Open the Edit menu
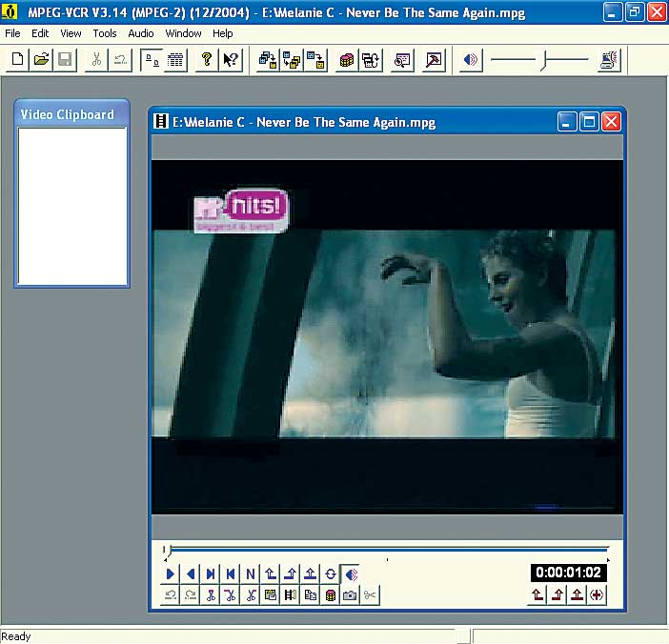The image size is (669, 644). pyautogui.click(x=40, y=33)
